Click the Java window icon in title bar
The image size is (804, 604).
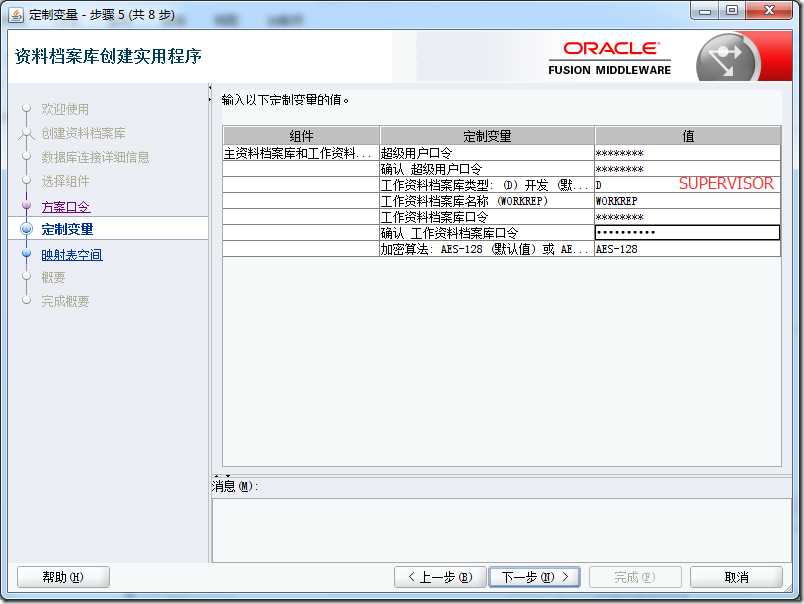click(x=15, y=14)
